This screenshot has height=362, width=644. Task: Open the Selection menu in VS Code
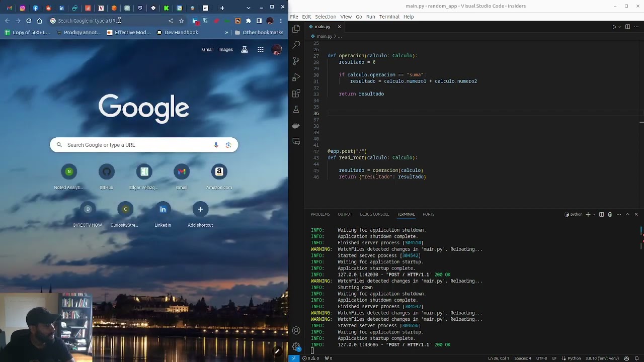(326, 17)
